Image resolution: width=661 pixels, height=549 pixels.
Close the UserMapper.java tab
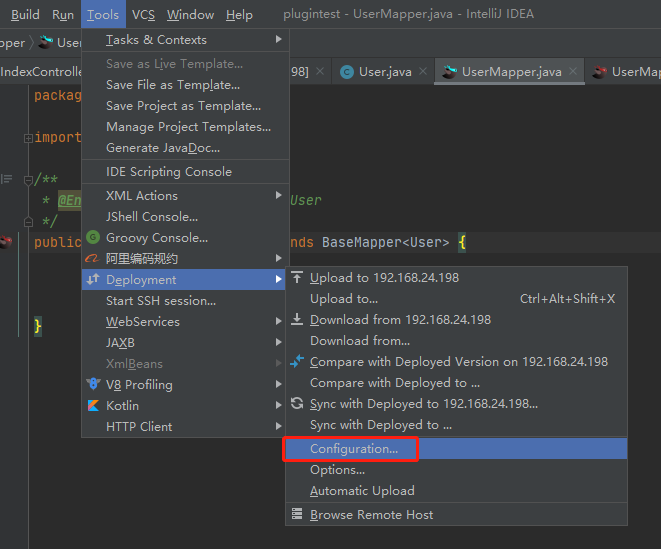[x=572, y=72]
